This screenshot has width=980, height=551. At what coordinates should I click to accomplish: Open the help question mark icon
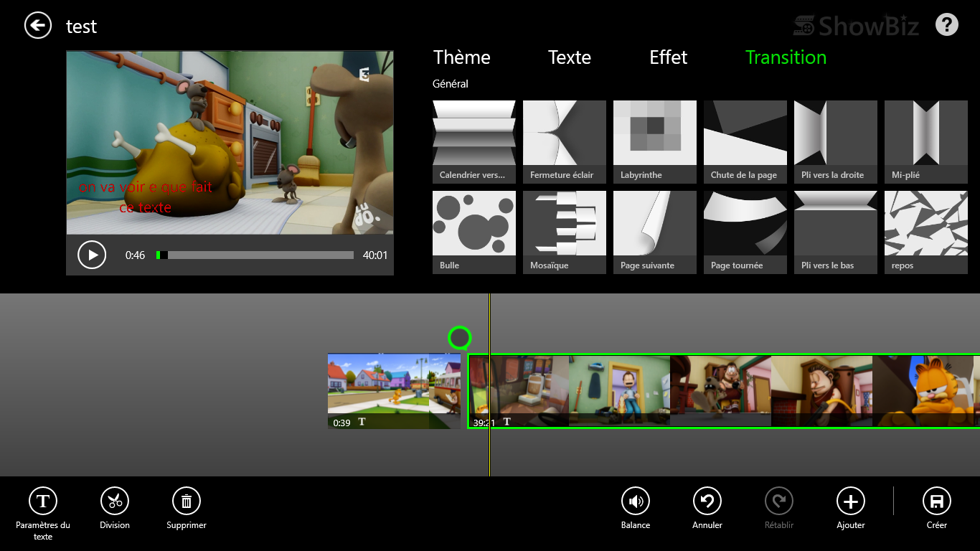click(x=947, y=25)
